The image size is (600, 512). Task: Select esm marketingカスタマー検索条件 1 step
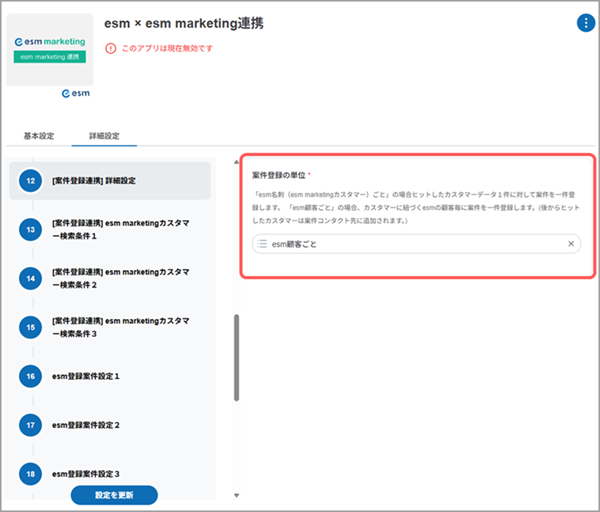pyautogui.click(x=119, y=230)
